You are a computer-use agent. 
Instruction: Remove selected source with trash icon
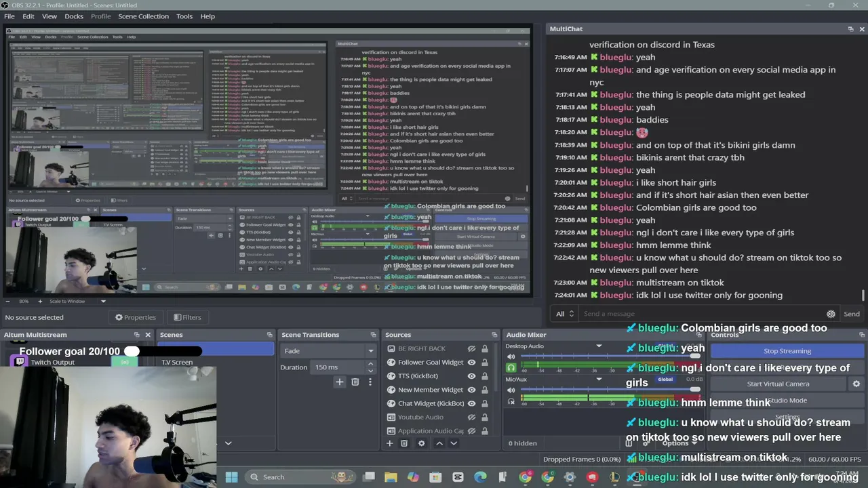click(x=404, y=443)
